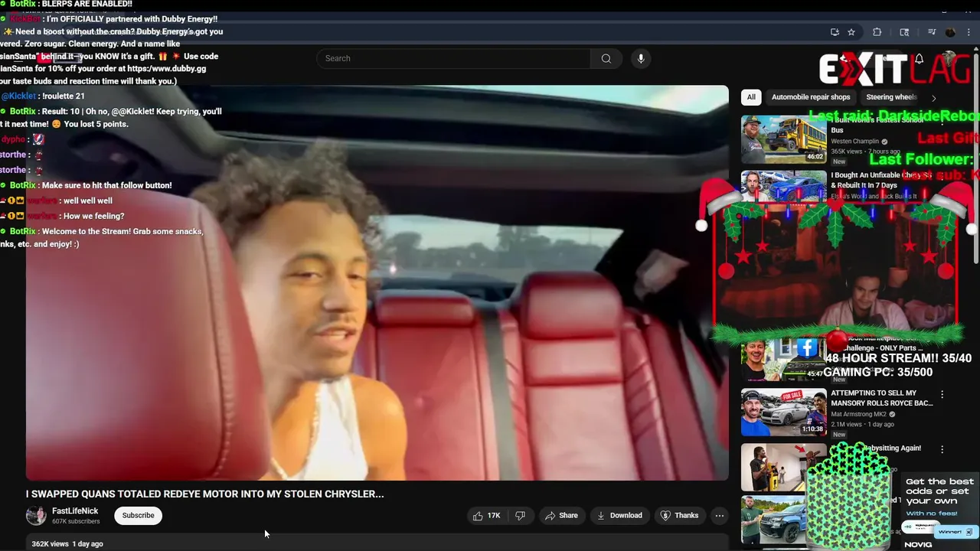Open the Babysitting Again video thumbnail
The image size is (980, 551).
point(775,467)
